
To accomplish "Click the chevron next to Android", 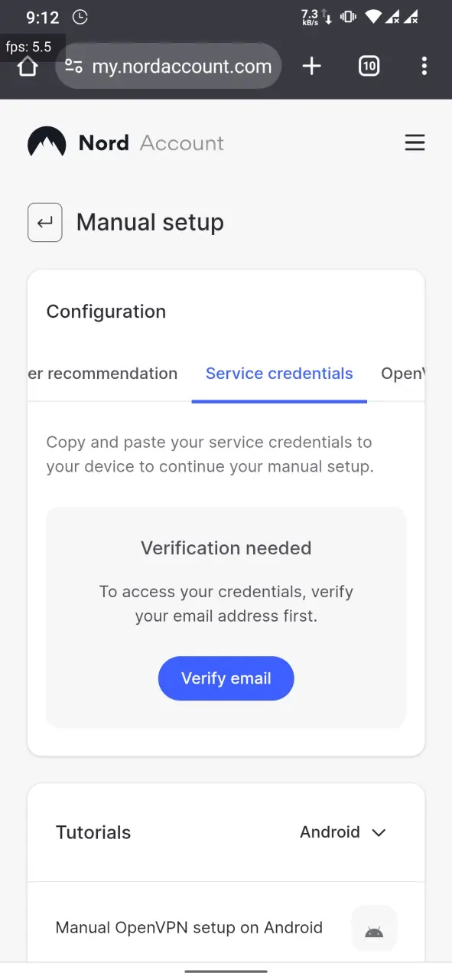I will [x=379, y=833].
